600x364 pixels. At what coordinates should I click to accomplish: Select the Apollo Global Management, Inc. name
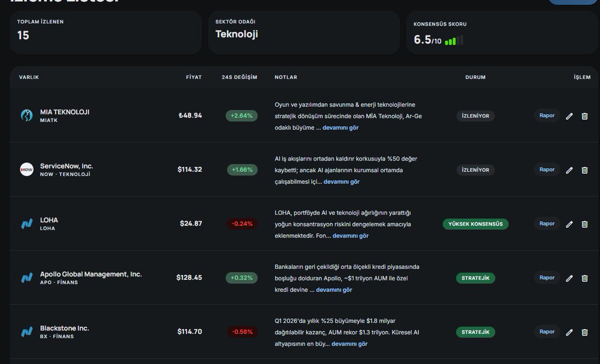[x=91, y=274]
